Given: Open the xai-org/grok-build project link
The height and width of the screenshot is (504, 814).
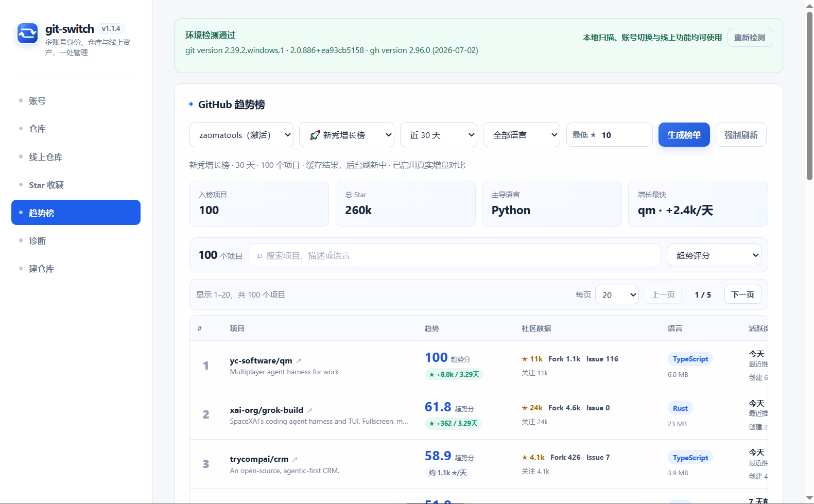Looking at the screenshot, I should click(266, 410).
